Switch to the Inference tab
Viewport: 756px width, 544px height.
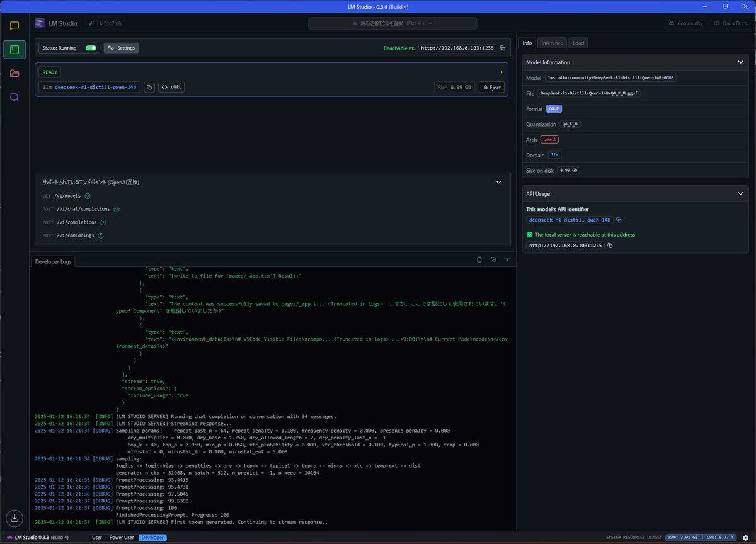[552, 43]
